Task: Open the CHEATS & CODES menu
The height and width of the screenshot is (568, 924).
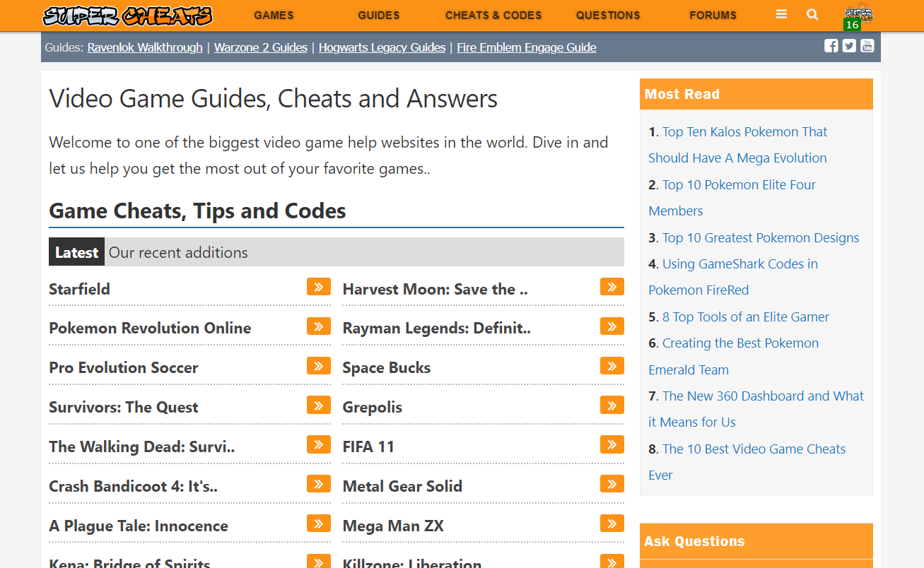Action: click(493, 15)
